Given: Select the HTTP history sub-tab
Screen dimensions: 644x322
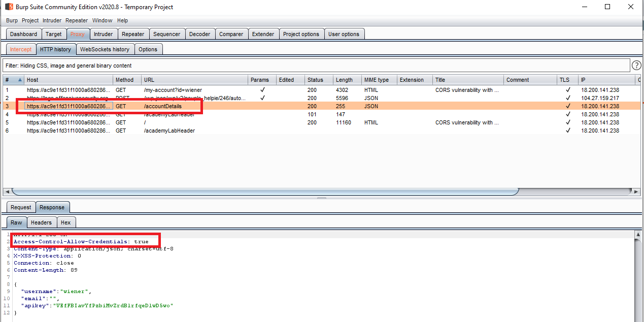Looking at the screenshot, I should 56,49.
